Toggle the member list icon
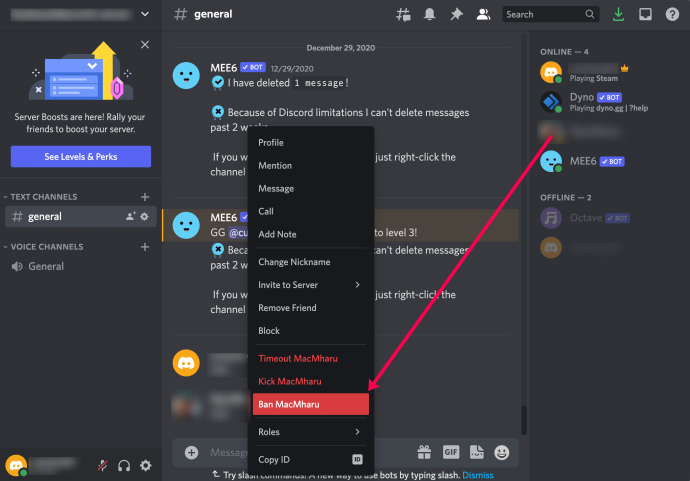The width and height of the screenshot is (690, 481). pos(483,15)
